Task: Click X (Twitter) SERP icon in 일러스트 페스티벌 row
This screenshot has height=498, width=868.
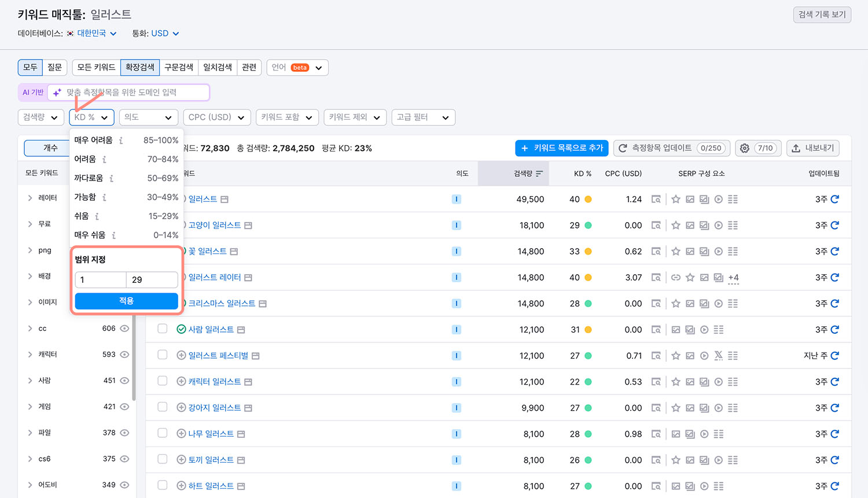Action: 718,356
